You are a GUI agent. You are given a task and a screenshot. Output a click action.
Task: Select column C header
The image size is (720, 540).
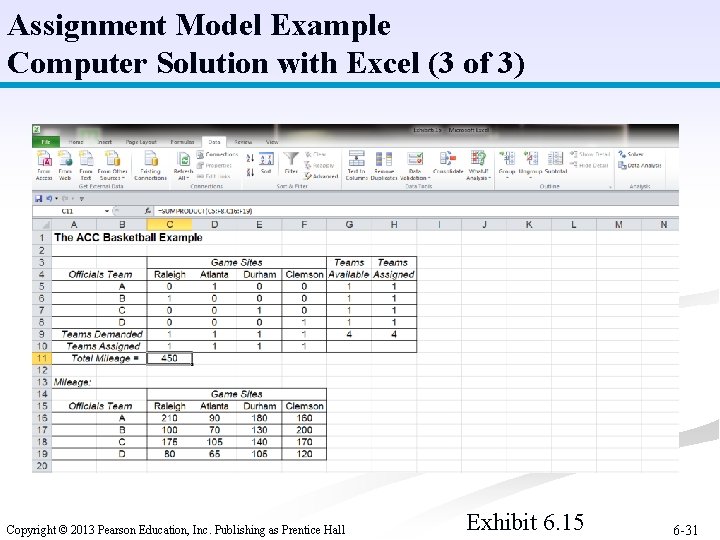point(169,225)
